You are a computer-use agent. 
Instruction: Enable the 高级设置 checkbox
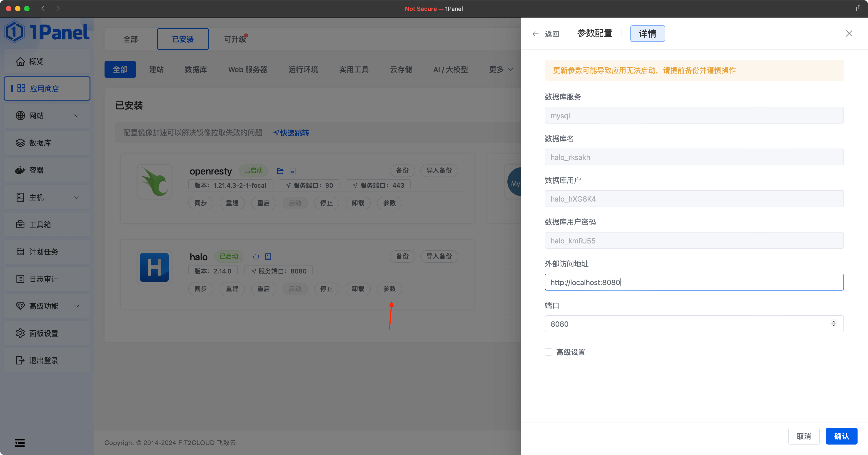point(548,352)
